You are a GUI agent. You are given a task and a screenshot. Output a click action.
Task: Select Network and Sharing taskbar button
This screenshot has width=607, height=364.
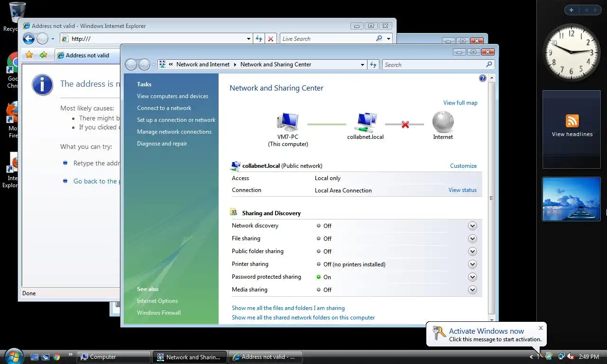[189, 357]
